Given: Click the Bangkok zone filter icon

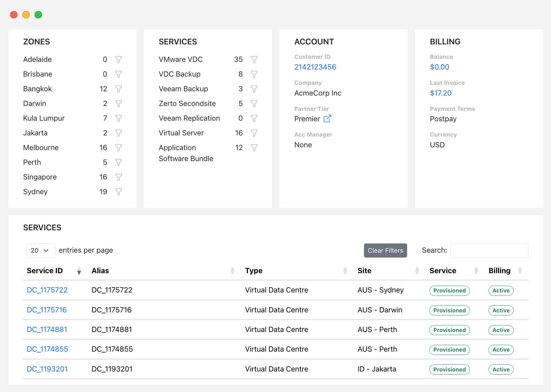Looking at the screenshot, I should click(x=118, y=89).
